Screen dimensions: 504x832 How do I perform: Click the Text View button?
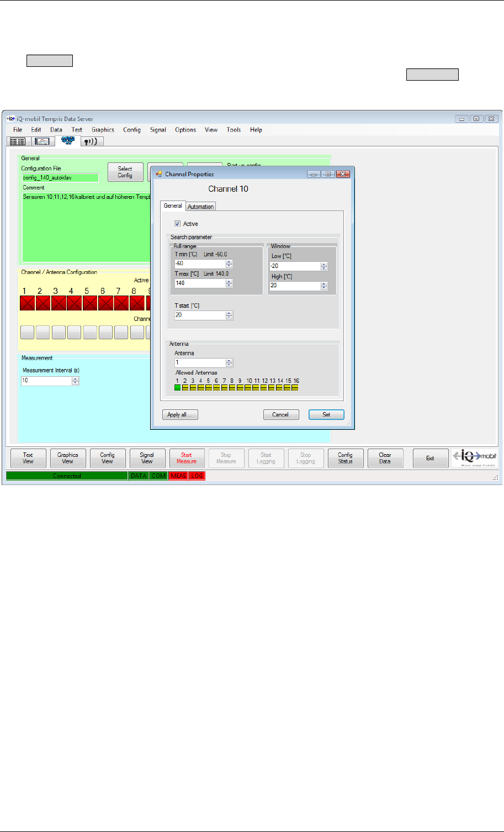tap(28, 458)
